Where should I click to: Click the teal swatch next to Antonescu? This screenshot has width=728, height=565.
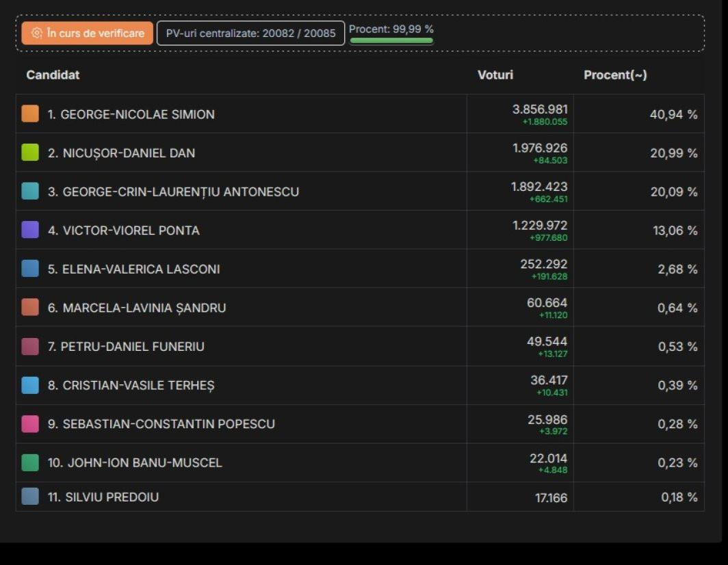tap(30, 192)
